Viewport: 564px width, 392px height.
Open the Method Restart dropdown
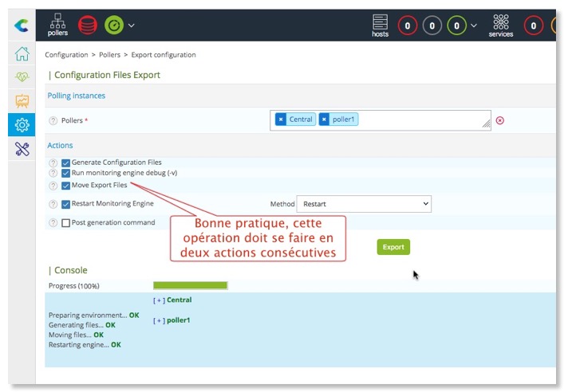pos(363,204)
